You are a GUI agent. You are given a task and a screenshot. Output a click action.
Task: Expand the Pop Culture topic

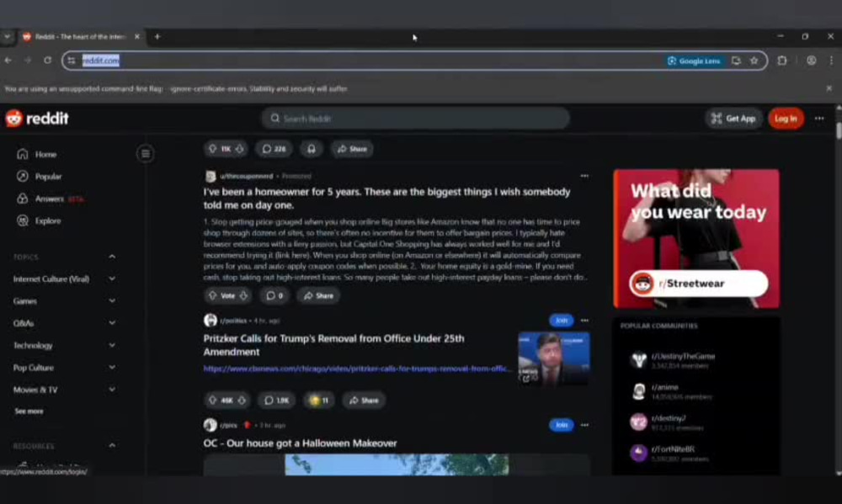point(112,367)
